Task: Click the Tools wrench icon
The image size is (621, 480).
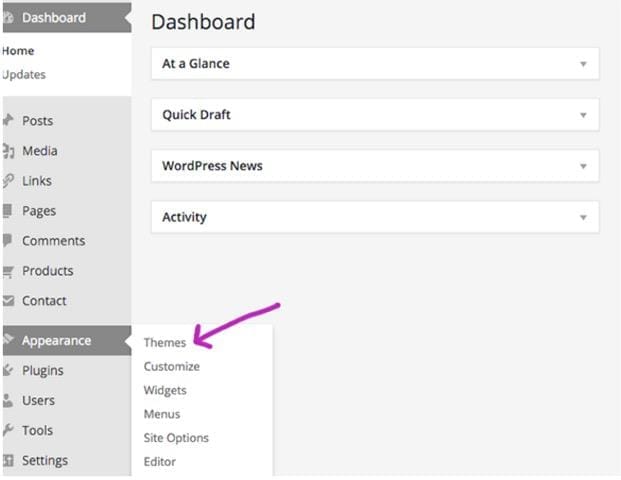Action: (x=8, y=430)
